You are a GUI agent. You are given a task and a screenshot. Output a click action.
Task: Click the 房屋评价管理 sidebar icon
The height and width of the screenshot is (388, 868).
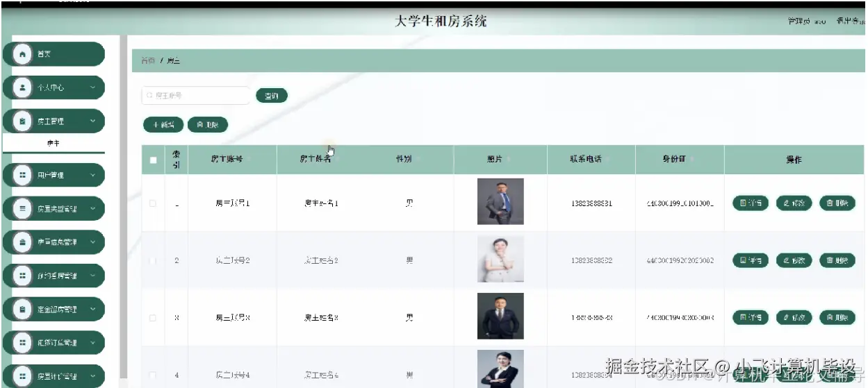coord(22,376)
